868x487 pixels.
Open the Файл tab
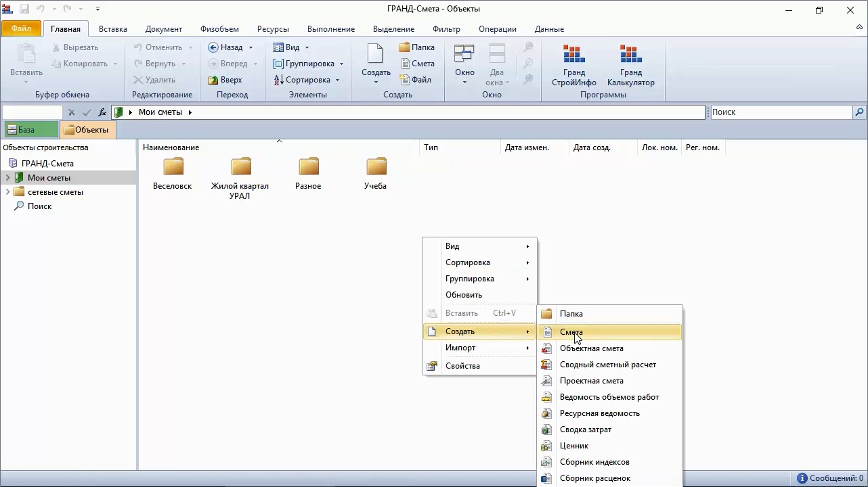point(21,29)
